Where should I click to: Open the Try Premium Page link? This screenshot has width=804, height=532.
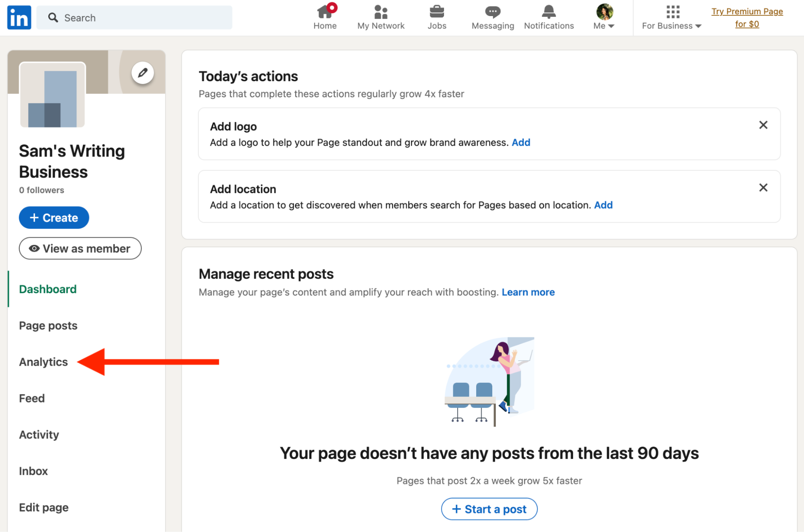click(x=746, y=17)
